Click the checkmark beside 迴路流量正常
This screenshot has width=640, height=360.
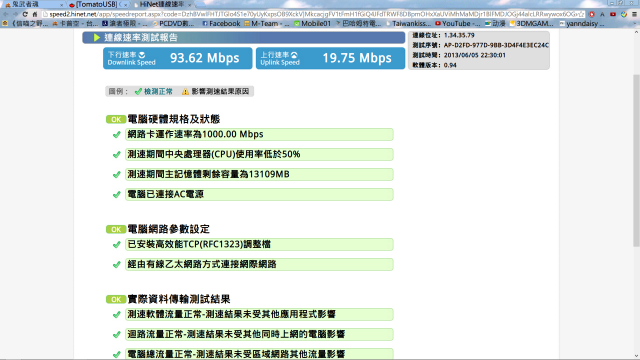(x=117, y=335)
